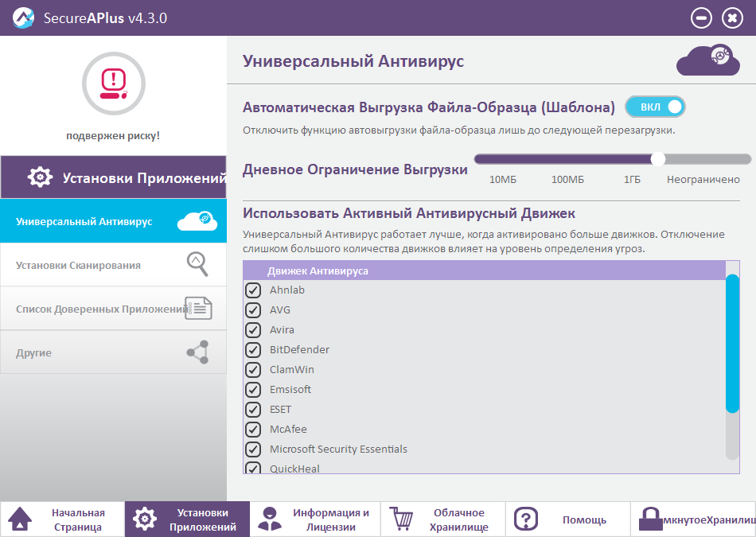Click the daily upload limit slider handle
Screen dimensions: 756x537
[x=658, y=159]
